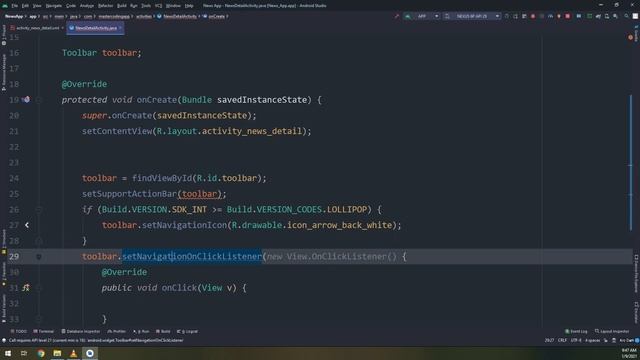
Task: Open the Profiler tool window
Action: click(x=117, y=331)
